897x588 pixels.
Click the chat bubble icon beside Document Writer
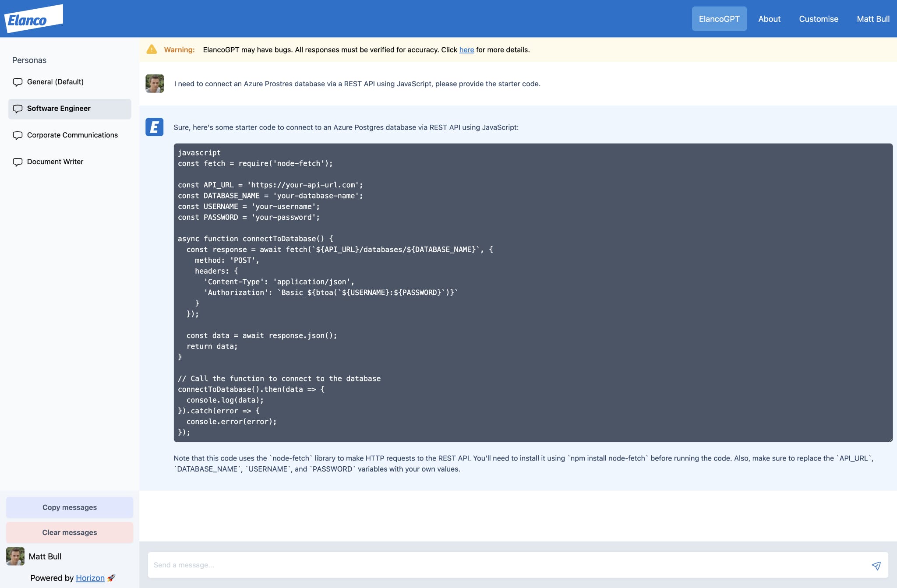[18, 162]
